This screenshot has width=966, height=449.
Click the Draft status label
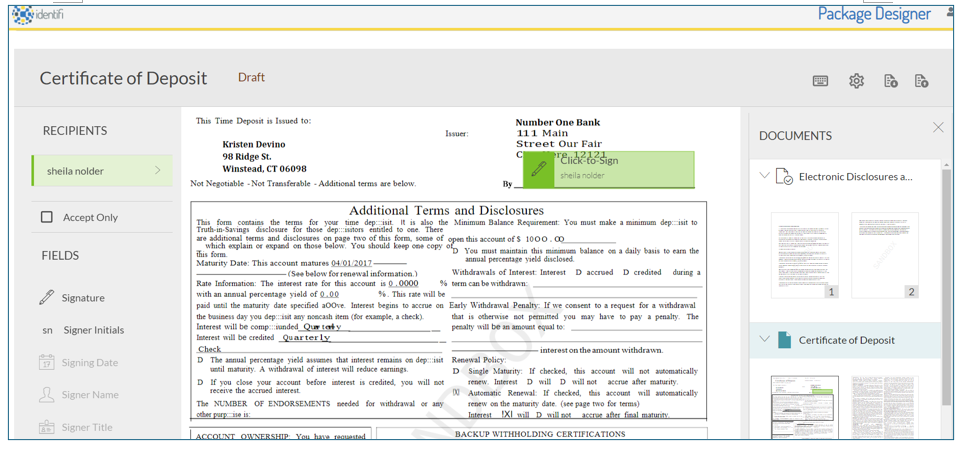tap(251, 77)
